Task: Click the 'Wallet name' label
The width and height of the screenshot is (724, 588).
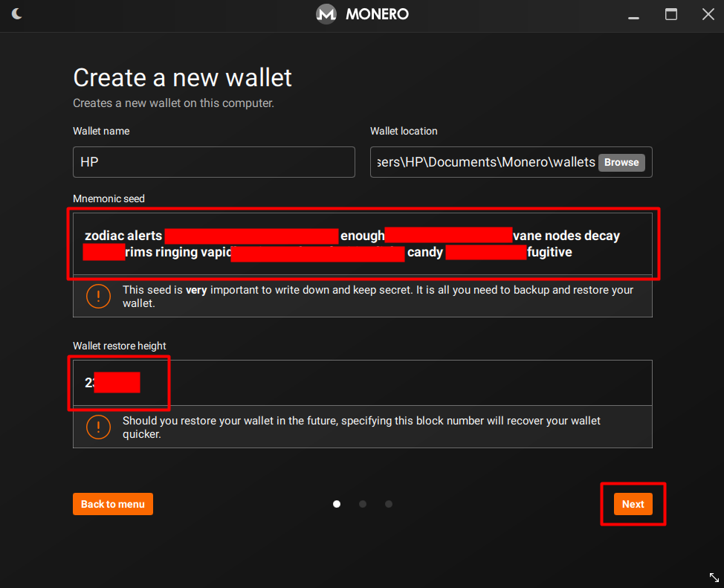Action: 101,131
